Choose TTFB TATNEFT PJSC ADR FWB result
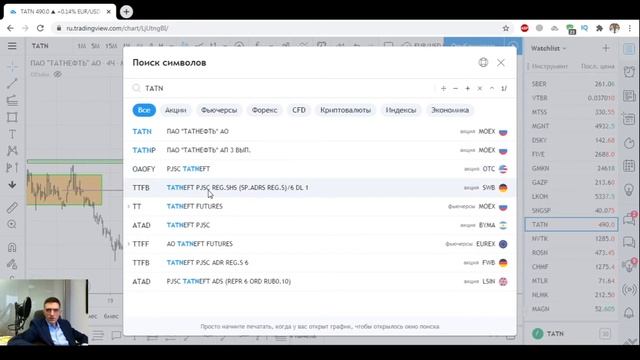This screenshot has width=640, height=360. tap(320, 263)
